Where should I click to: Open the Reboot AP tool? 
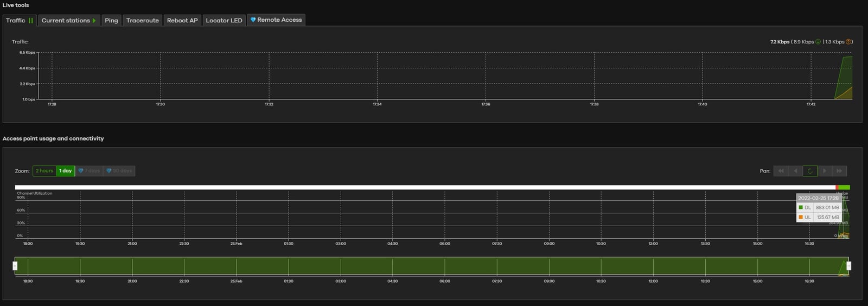[x=182, y=21]
